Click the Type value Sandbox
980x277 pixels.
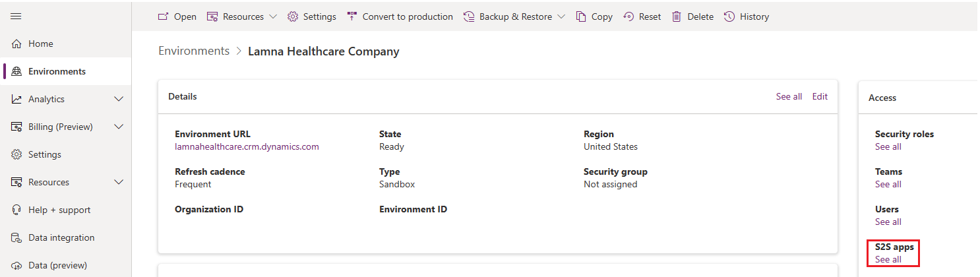[x=397, y=184]
